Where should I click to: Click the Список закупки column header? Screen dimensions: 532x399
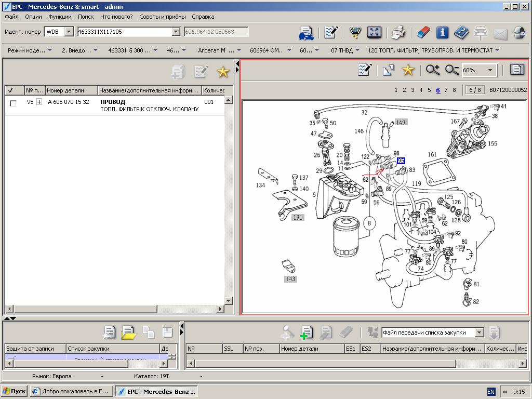coord(113,349)
